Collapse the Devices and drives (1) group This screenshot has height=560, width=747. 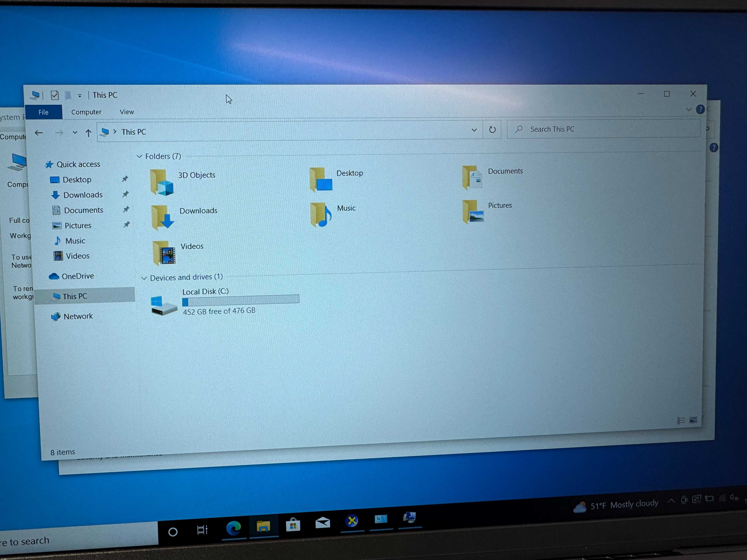[x=144, y=278]
